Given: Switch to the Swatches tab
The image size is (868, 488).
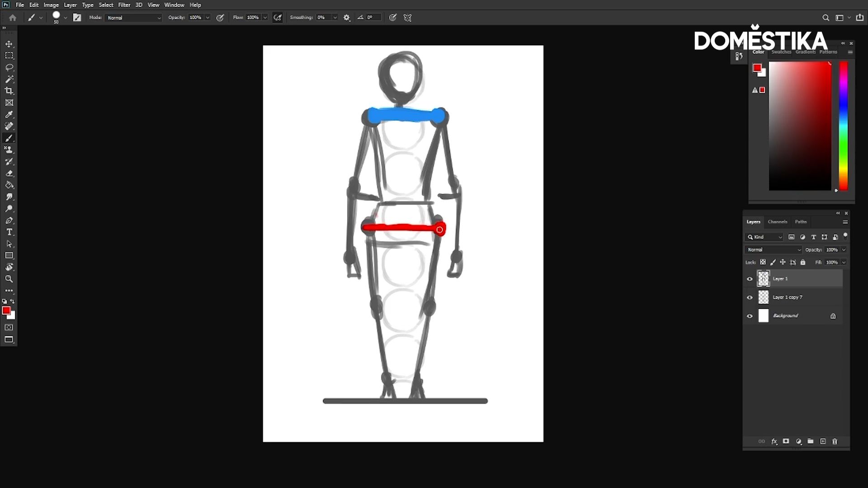Looking at the screenshot, I should point(782,52).
